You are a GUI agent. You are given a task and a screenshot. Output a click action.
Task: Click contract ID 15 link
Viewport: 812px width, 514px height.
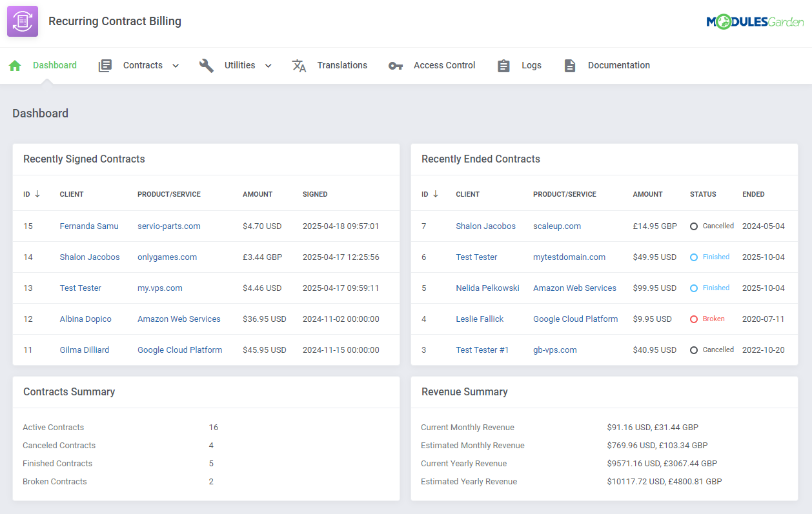click(x=28, y=226)
